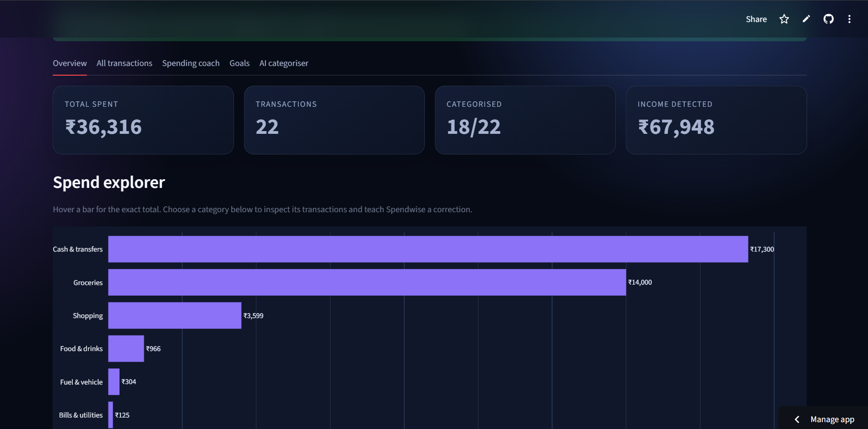Open Manage app panel
The width and height of the screenshot is (868, 429).
pos(832,419)
